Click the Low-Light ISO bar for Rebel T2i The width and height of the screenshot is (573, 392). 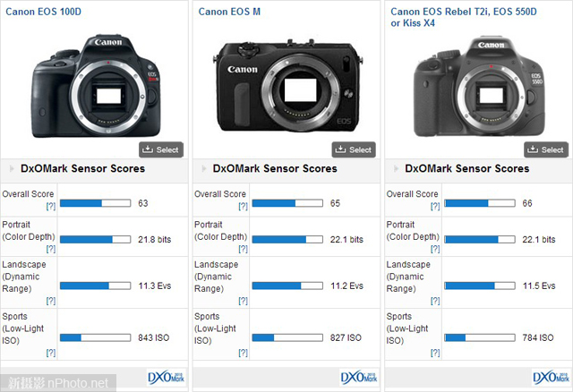pyautogui.click(x=480, y=337)
